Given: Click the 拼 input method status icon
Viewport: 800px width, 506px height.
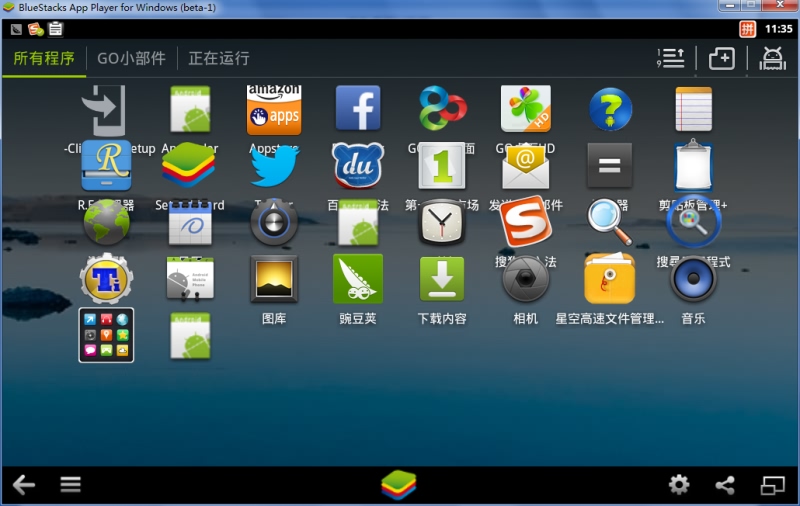Looking at the screenshot, I should click(747, 29).
